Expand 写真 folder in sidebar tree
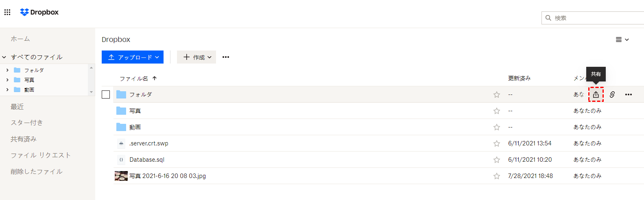The width and height of the screenshot is (644, 200). point(7,80)
